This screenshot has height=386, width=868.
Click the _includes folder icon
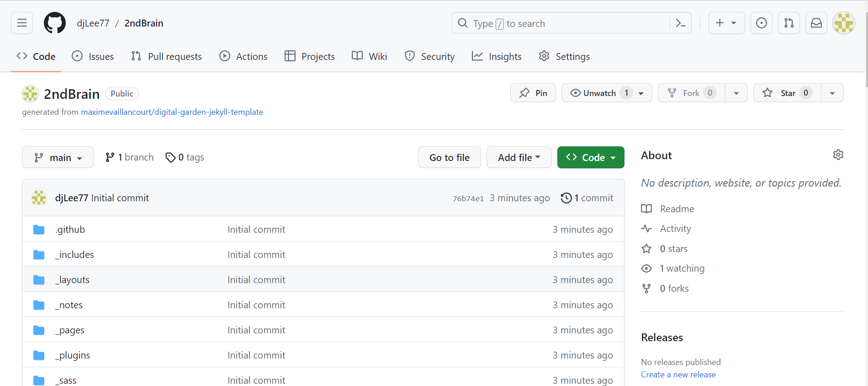39,255
